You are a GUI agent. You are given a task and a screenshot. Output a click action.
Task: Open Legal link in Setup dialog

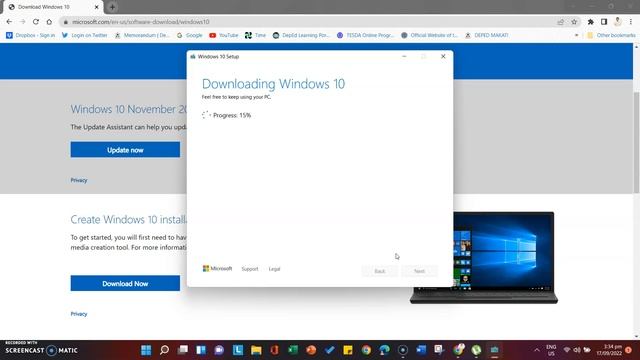click(x=274, y=269)
